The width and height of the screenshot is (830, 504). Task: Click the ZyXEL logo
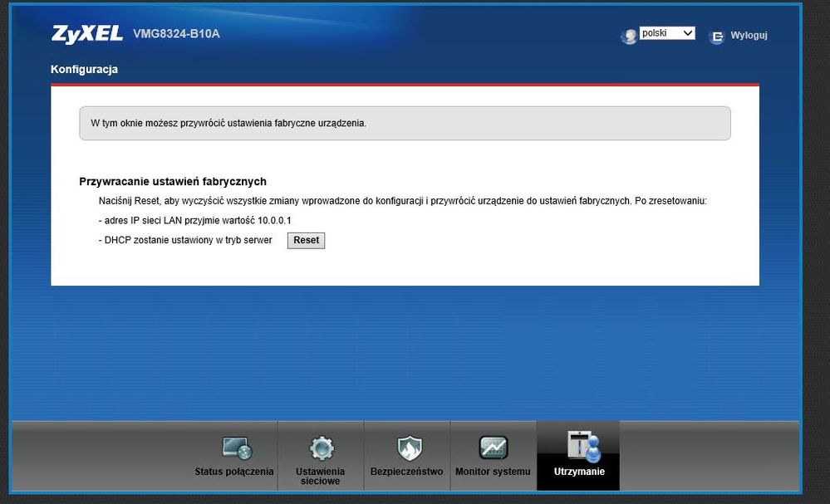pos(87,34)
